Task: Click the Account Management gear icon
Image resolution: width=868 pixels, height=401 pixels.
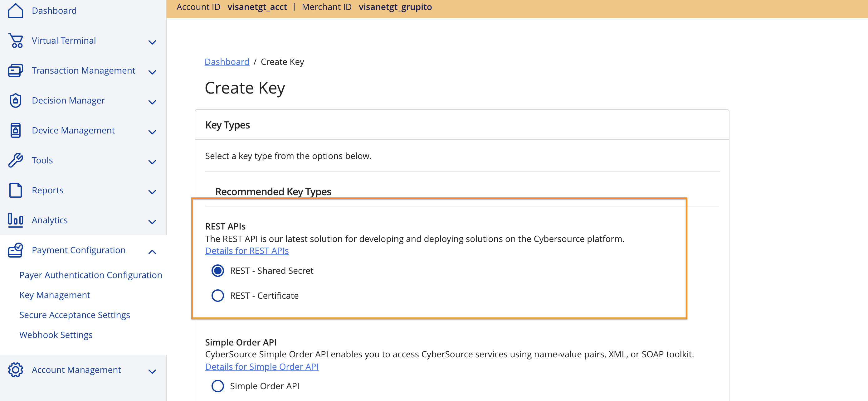Action: coord(16,370)
